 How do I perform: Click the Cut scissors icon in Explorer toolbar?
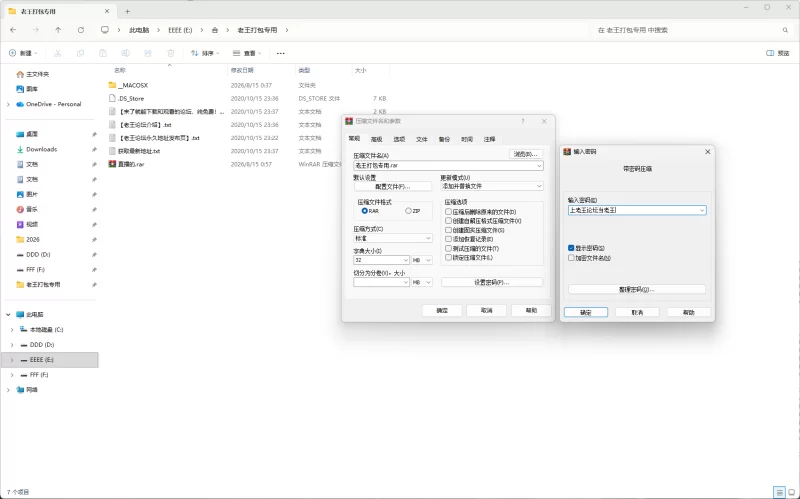pos(58,53)
